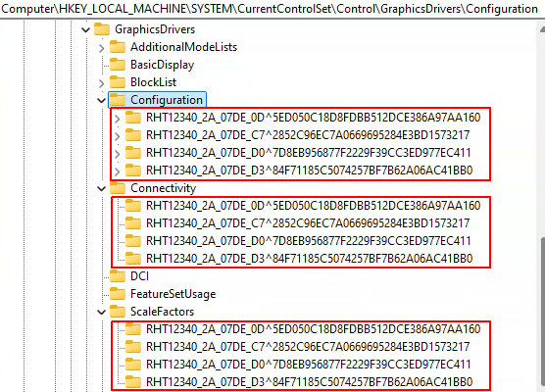Click folder icon of D0^7D8E key under Connectivity
Image resolution: width=545 pixels, height=392 pixels.
(x=133, y=240)
